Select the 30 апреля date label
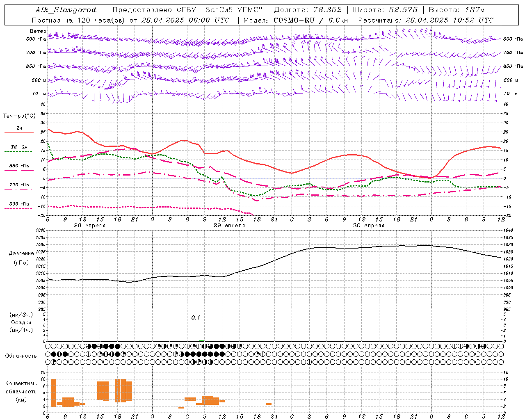Image resolution: width=525 pixels, height=420 pixels. [x=369, y=225]
